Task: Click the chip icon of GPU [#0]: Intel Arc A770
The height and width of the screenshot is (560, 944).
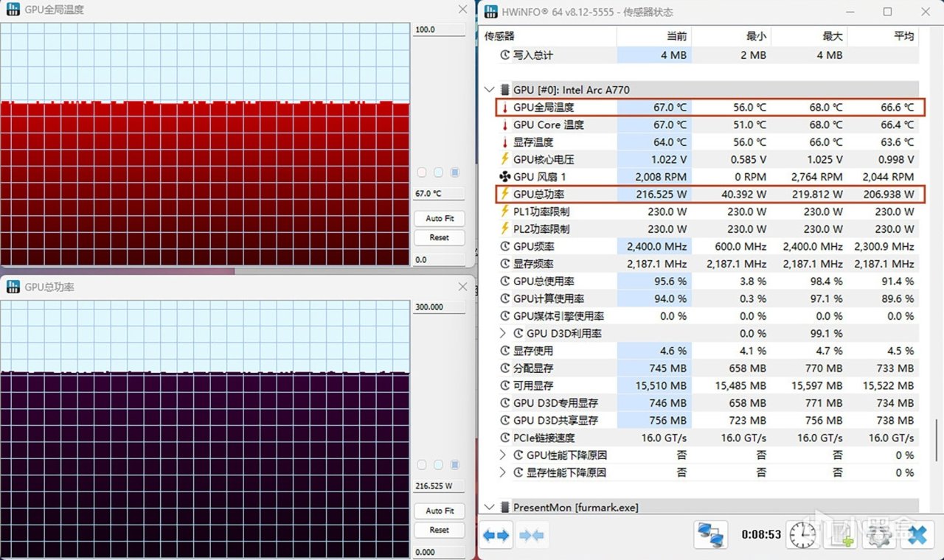Action: pos(505,90)
